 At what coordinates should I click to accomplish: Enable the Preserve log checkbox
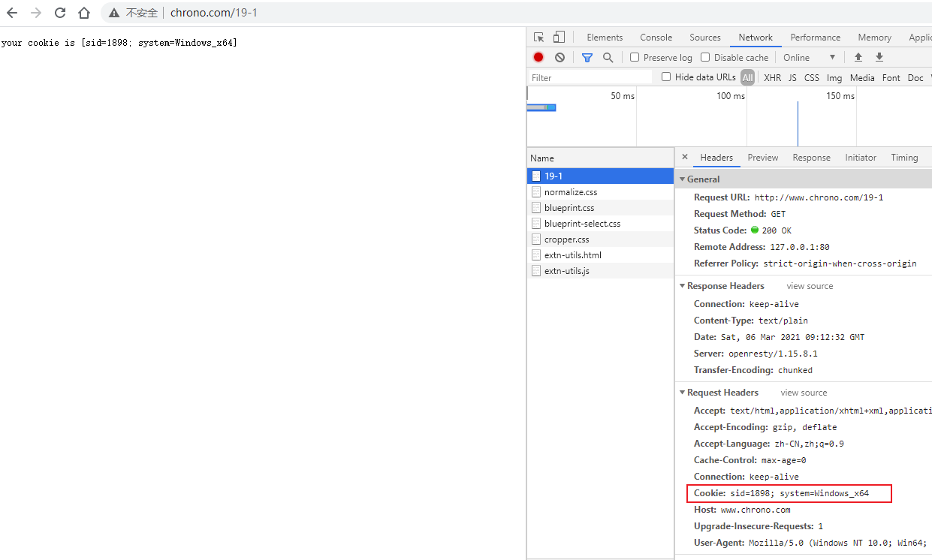click(635, 58)
